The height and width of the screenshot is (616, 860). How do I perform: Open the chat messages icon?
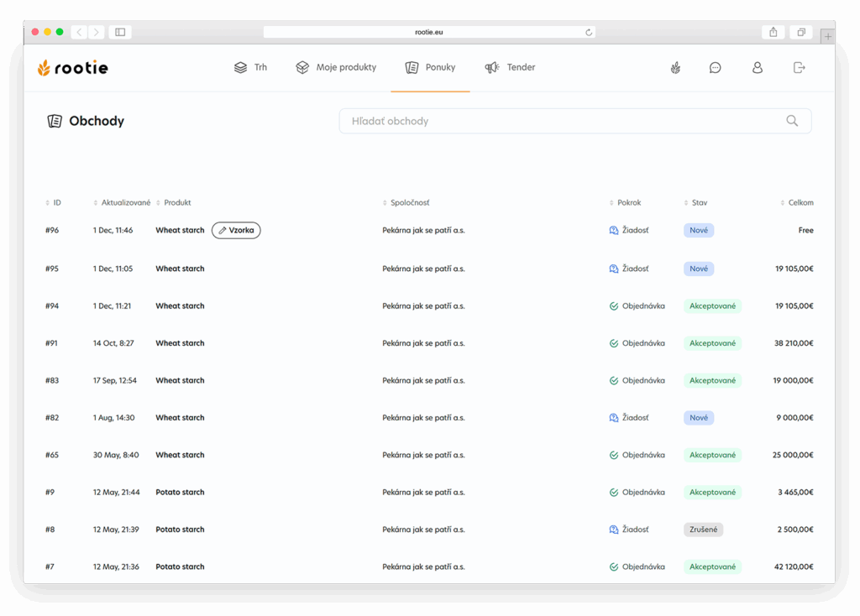pos(715,68)
